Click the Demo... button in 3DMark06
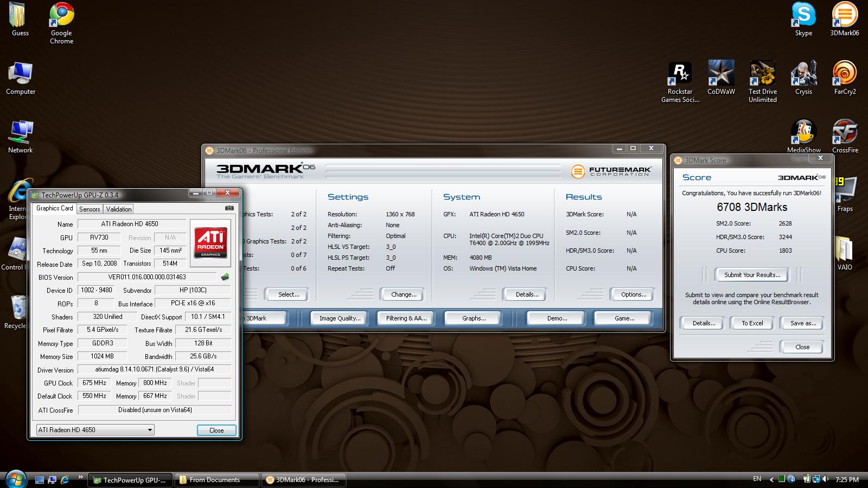This screenshot has width=868, height=488. point(557,318)
